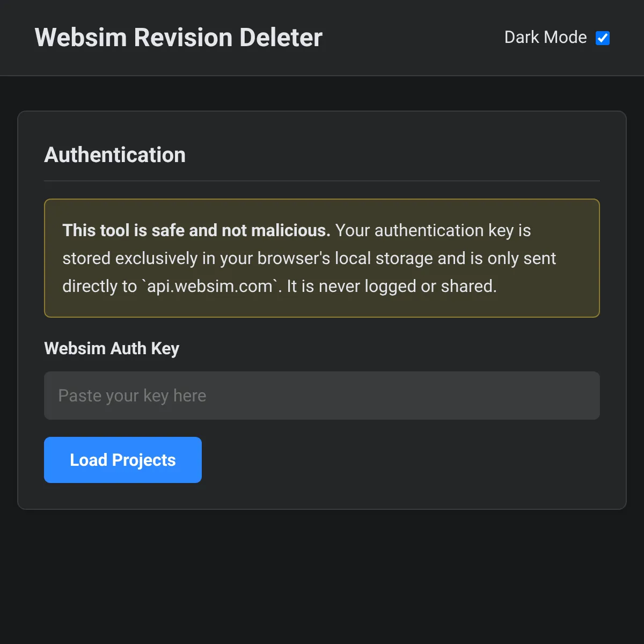644x644 pixels.
Task: Click the word 'Deleter' in the title
Action: 281,38
